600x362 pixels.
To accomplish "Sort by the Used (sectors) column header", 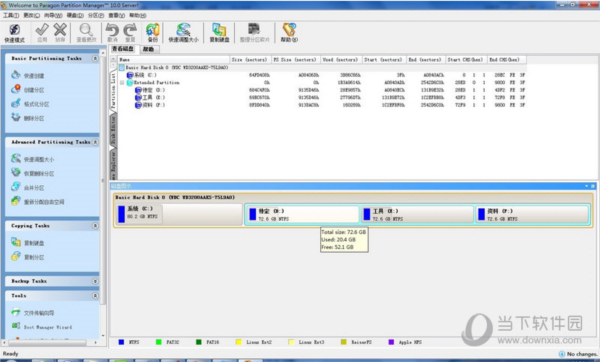I will pos(341,60).
